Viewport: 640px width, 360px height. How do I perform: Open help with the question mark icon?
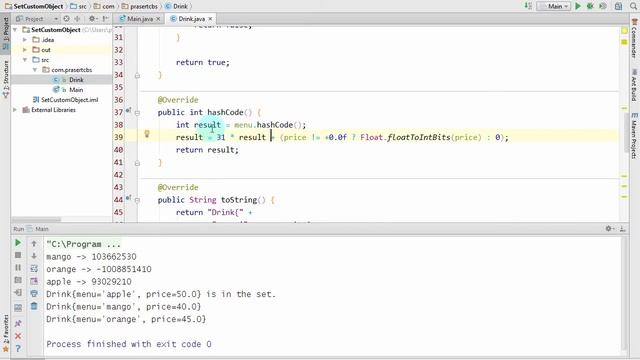[18, 349]
